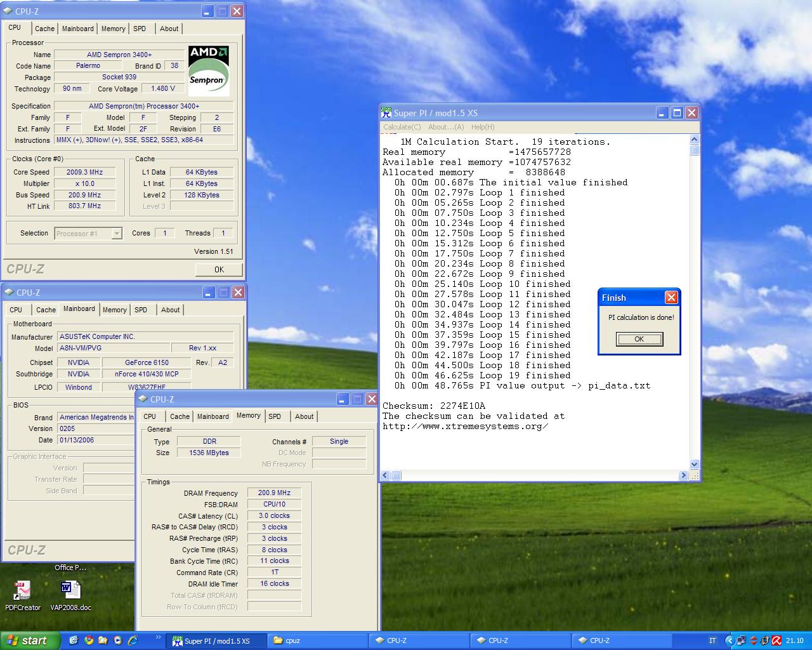Screen dimensions: 812x650
Task: Click the Multiplier value x 10.0
Action: 84,183
